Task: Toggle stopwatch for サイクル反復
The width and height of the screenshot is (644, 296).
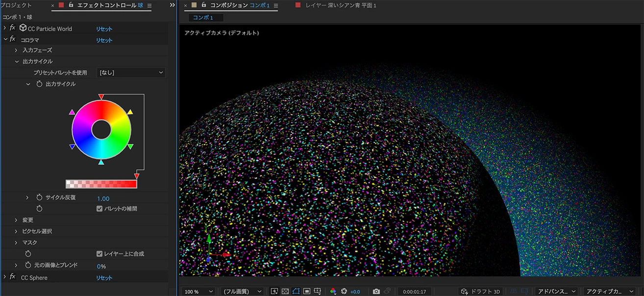Action: (x=40, y=197)
